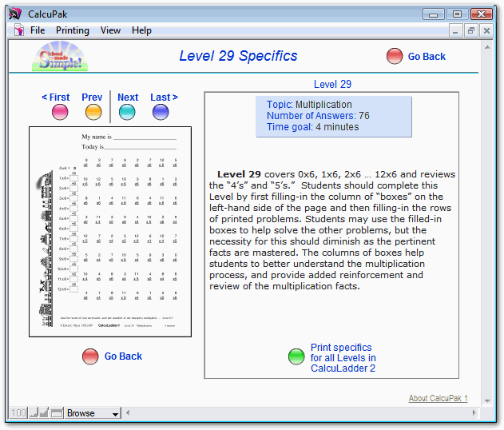
Task: Minimize the inner document window
Action: tap(455, 31)
